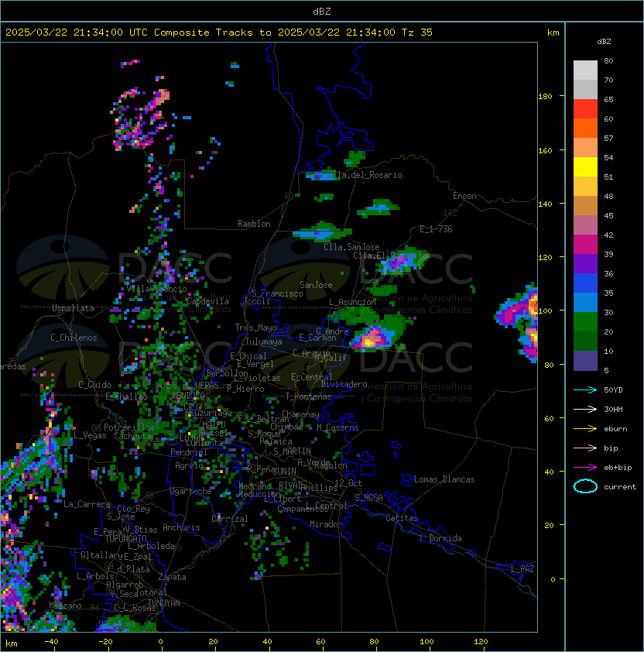644x652 pixels.
Task: Click the 'Uspallata' place label
Action: pyautogui.click(x=73, y=308)
